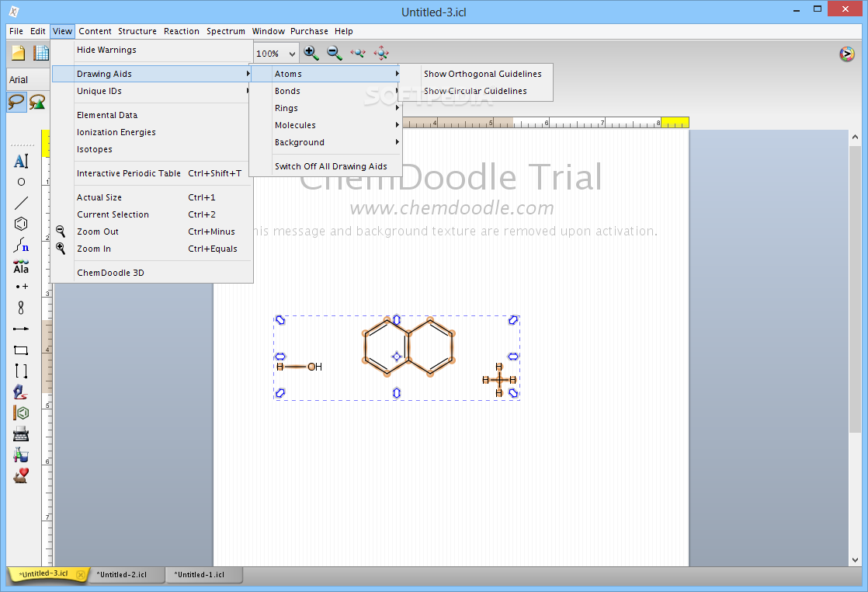Click the zoom out magnifier toolbar icon

pos(335,53)
